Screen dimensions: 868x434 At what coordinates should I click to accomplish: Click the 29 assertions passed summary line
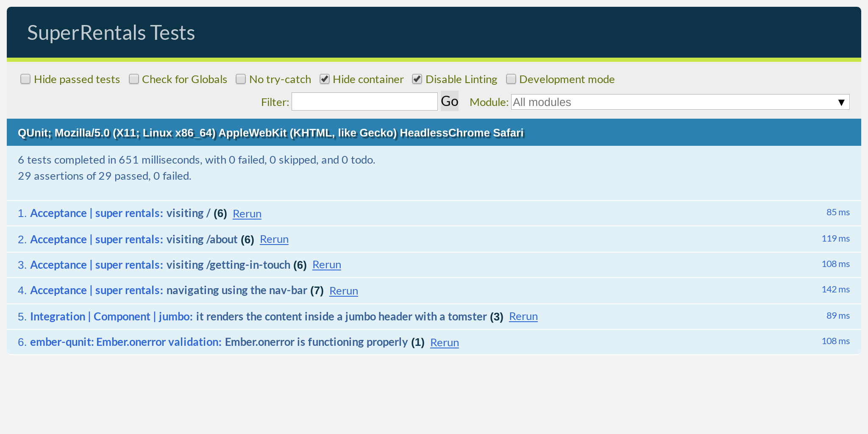[x=105, y=176]
